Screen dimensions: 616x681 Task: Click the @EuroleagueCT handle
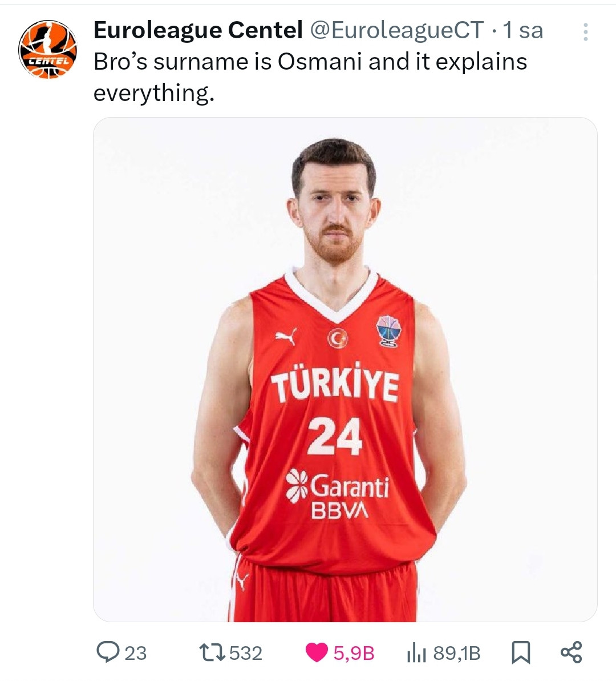click(x=396, y=30)
